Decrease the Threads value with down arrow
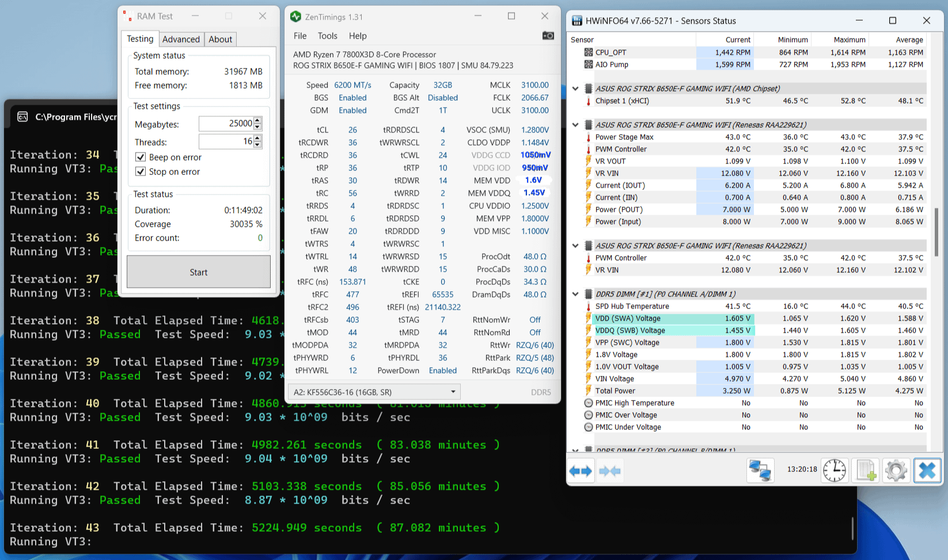This screenshot has height=560, width=948. coord(257,145)
